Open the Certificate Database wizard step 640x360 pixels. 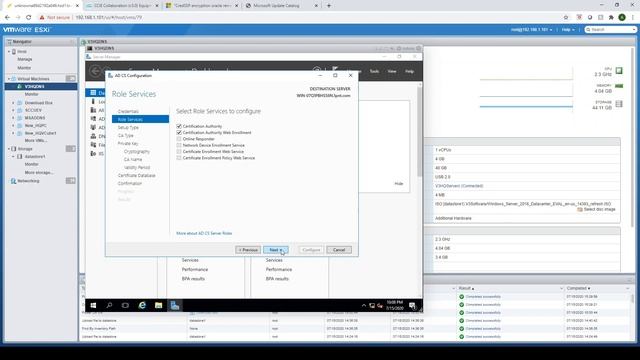[137, 176]
